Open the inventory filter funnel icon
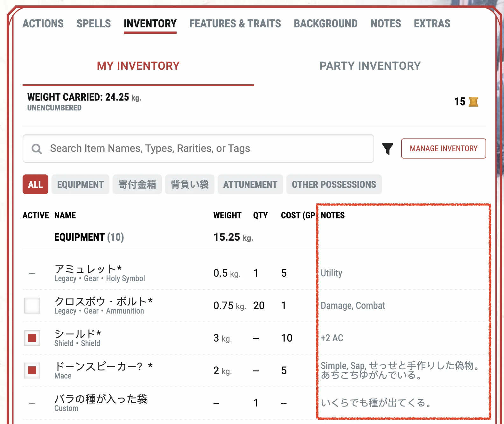The image size is (504, 424). (x=388, y=149)
